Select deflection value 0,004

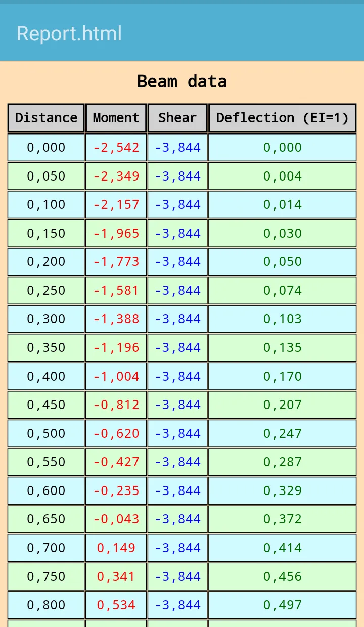[283, 176]
